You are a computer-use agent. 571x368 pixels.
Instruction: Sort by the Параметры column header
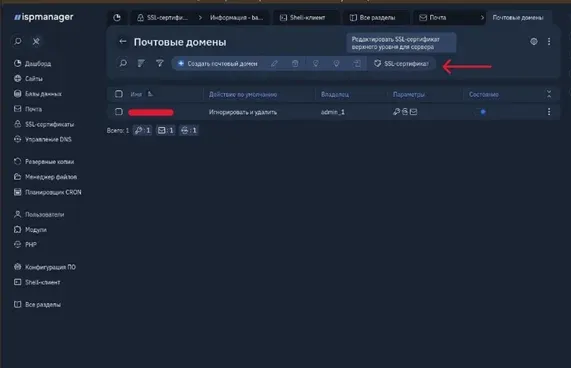(409, 95)
